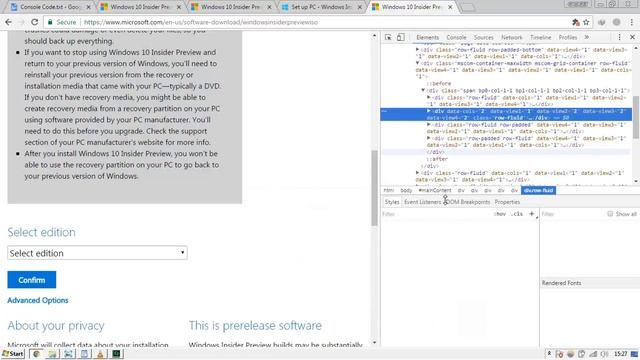Toggle the device toolbar icon in DevTools
This screenshot has width=640, height=360.
[400, 37]
